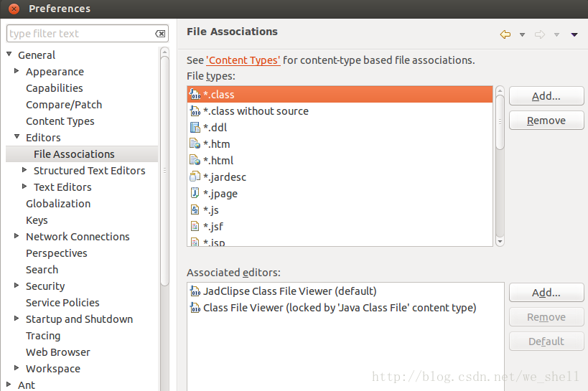Click Add... next to file types list

point(546,96)
